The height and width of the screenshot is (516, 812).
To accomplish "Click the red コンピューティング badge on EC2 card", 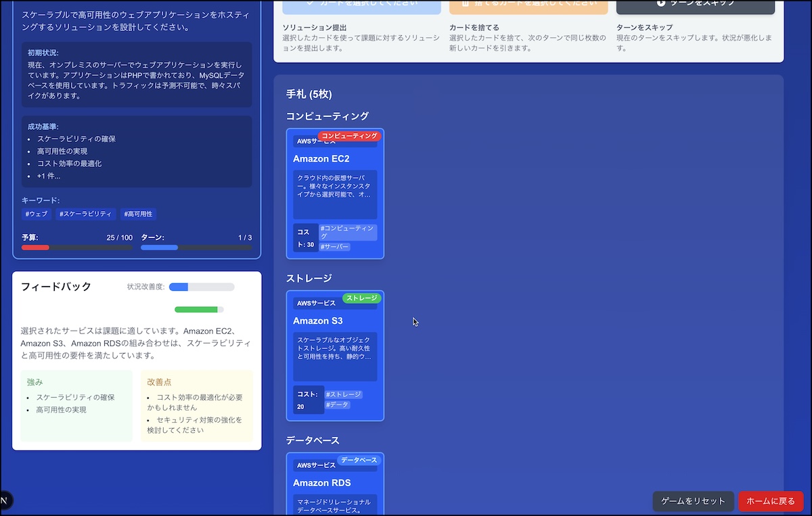I will click(350, 136).
